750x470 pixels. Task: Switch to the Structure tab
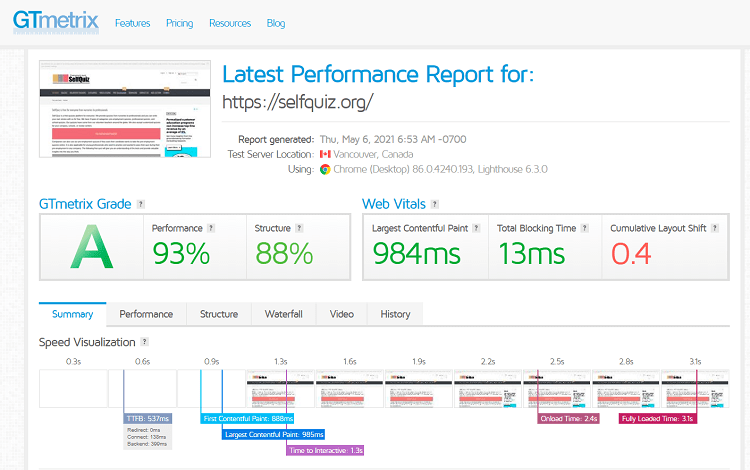[219, 314]
